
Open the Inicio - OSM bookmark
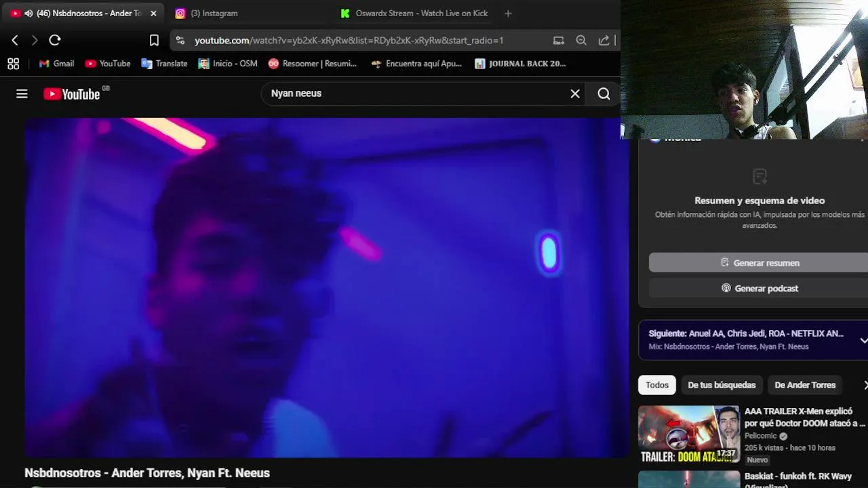click(228, 64)
